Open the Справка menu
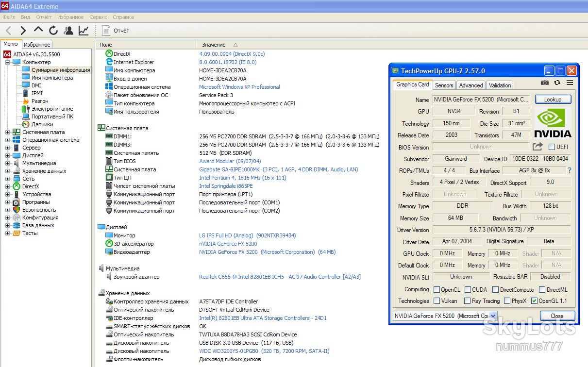The image size is (588, 367). (123, 17)
